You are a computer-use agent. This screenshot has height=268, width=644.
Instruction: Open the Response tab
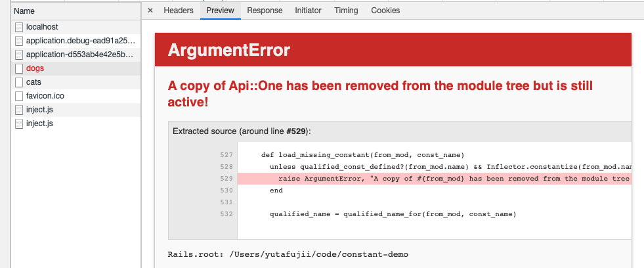[265, 11]
